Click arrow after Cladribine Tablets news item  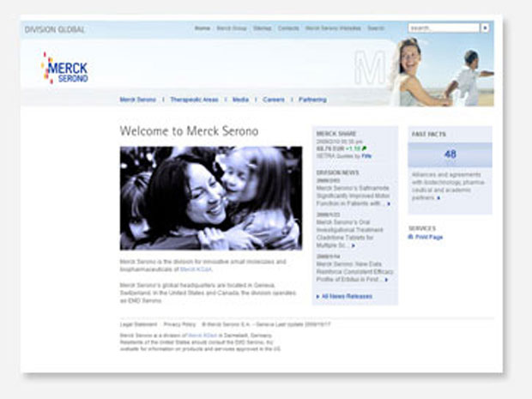(x=353, y=245)
